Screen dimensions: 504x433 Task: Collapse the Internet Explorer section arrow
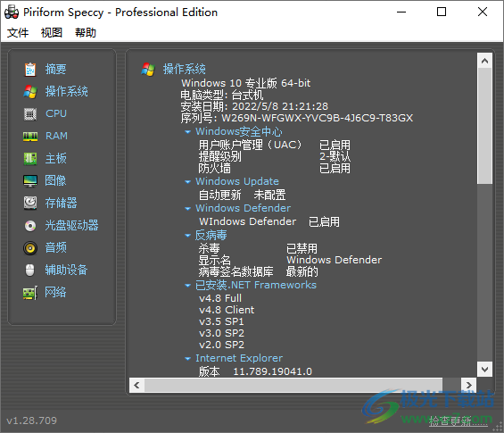tap(187, 358)
